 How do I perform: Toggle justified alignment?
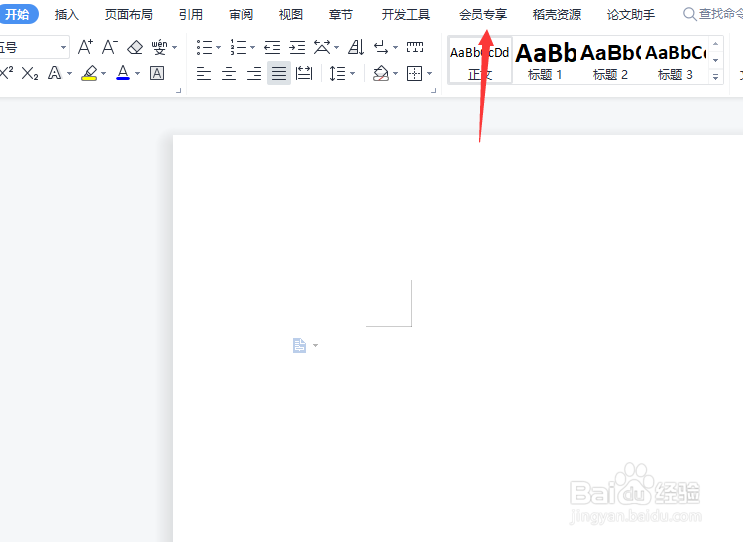279,73
